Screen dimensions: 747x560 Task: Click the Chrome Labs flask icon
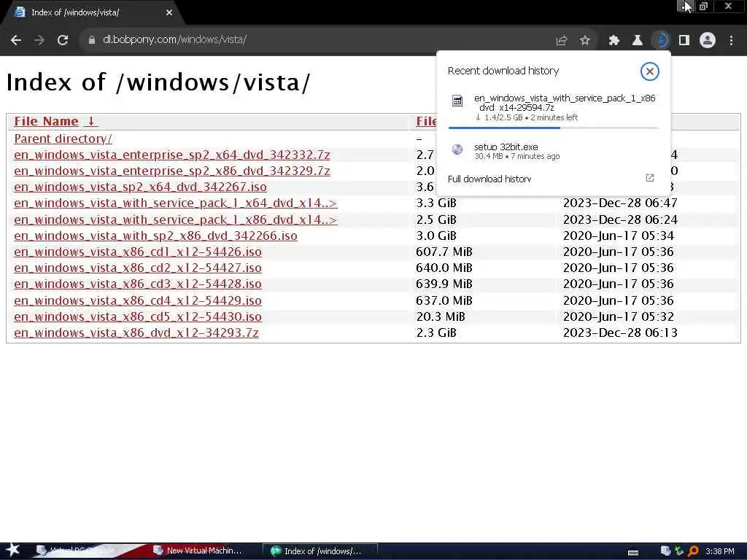(638, 41)
